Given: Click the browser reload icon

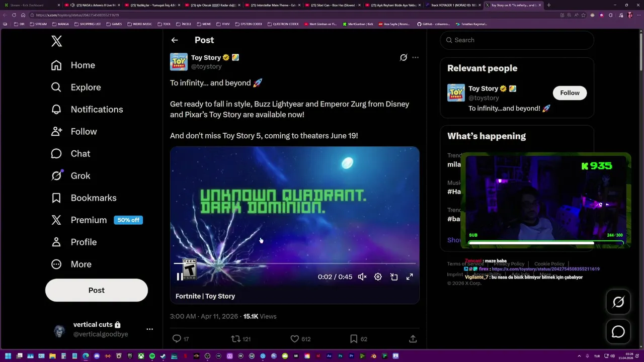Looking at the screenshot, I should click(x=14, y=15).
